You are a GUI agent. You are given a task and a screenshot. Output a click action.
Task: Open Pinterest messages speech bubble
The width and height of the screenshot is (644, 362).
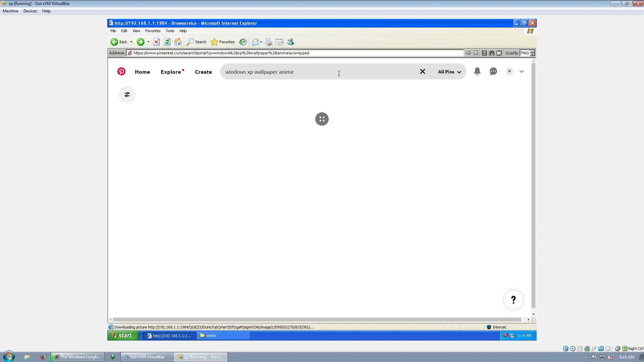pyautogui.click(x=493, y=71)
